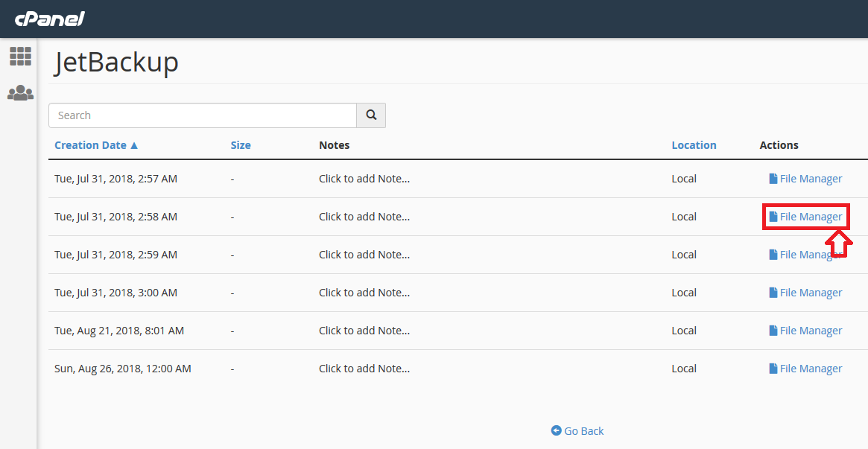Click file icon for Aug 26 backup
Screen dimensions: 868x449
(773, 369)
